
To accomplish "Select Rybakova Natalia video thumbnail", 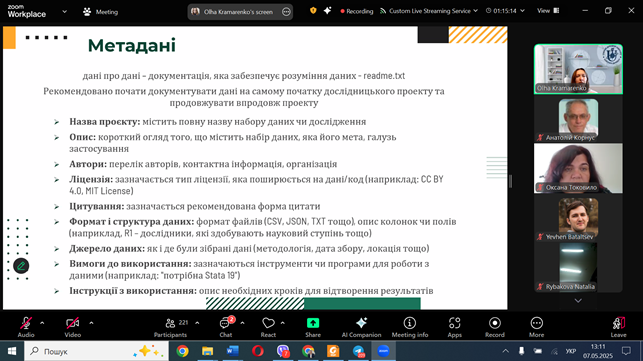I will point(578,267).
